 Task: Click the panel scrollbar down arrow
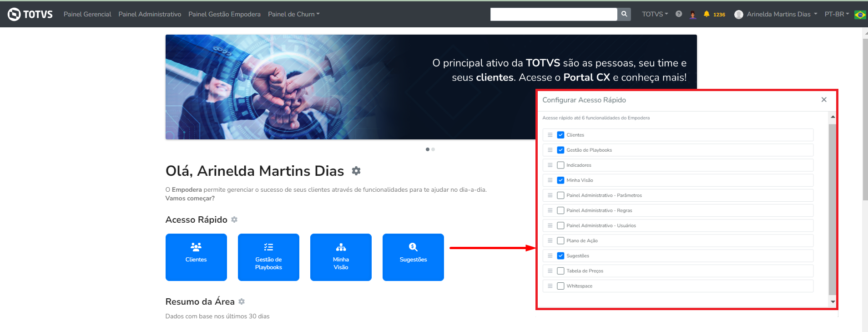(833, 302)
